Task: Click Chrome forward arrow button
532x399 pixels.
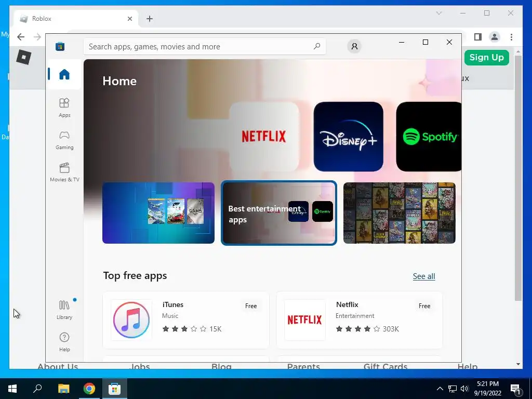Action: (37, 37)
